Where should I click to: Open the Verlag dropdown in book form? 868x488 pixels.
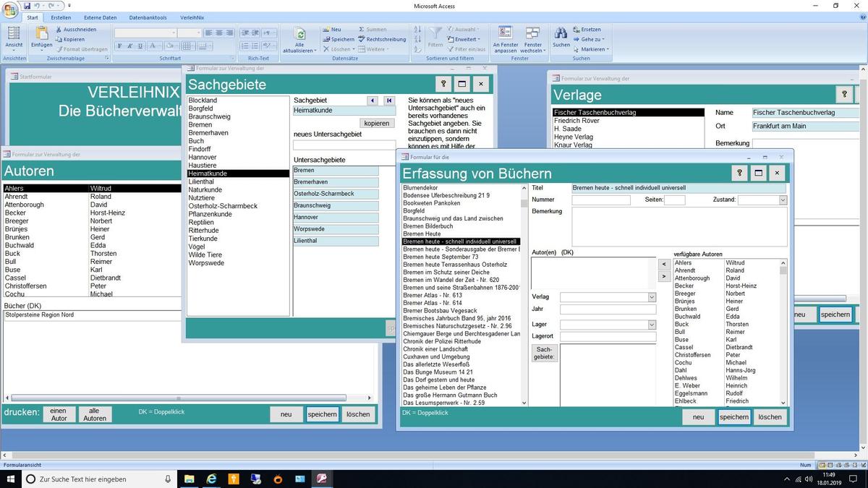(x=652, y=297)
